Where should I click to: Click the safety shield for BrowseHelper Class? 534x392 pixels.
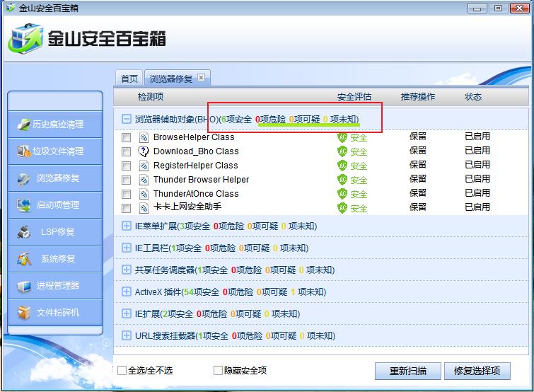coord(342,137)
